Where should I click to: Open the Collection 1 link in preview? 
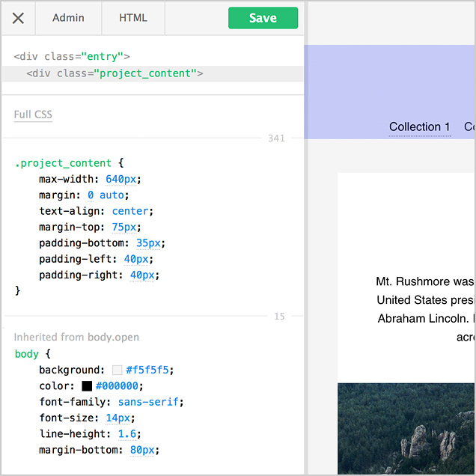pyautogui.click(x=420, y=127)
